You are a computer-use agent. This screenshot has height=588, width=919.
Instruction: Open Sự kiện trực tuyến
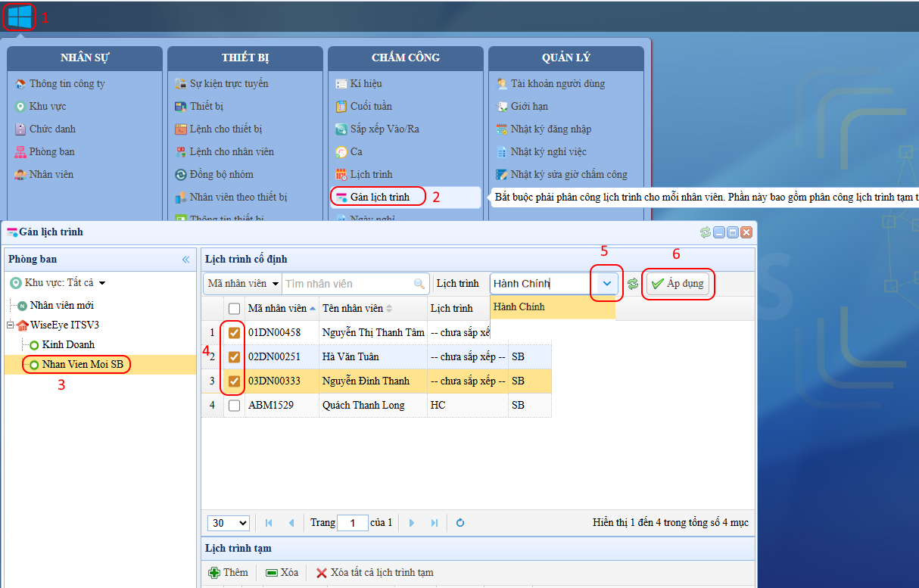(222, 83)
